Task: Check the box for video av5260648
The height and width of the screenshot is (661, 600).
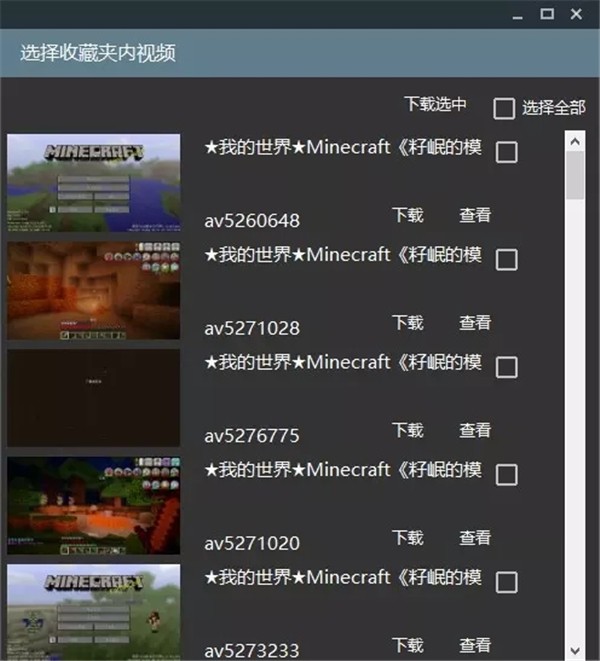Action: click(506, 152)
